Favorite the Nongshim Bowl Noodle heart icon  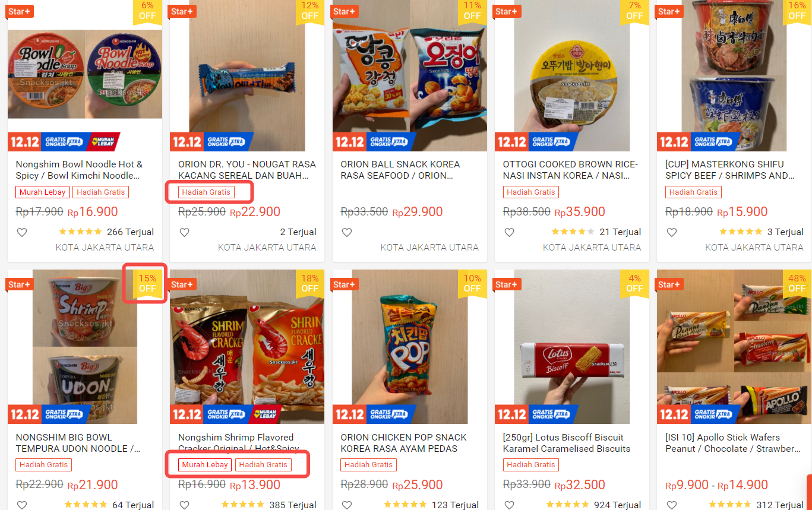pyautogui.click(x=22, y=232)
